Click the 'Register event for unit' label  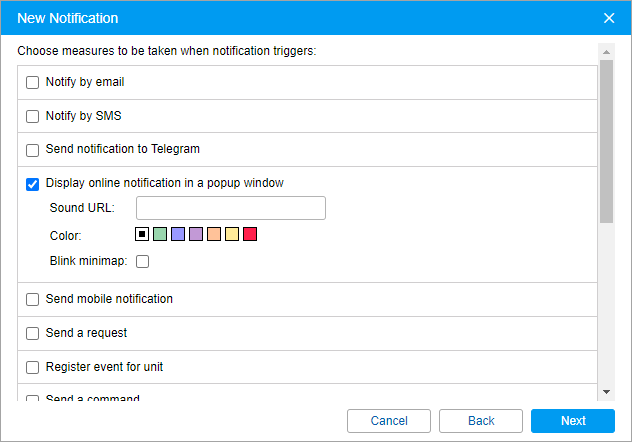pos(104,367)
